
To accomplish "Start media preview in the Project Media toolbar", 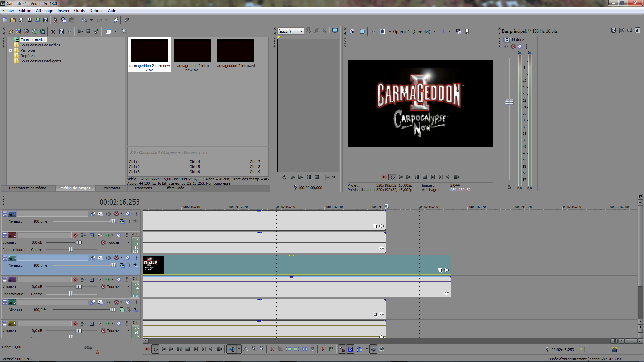I will [x=80, y=32].
